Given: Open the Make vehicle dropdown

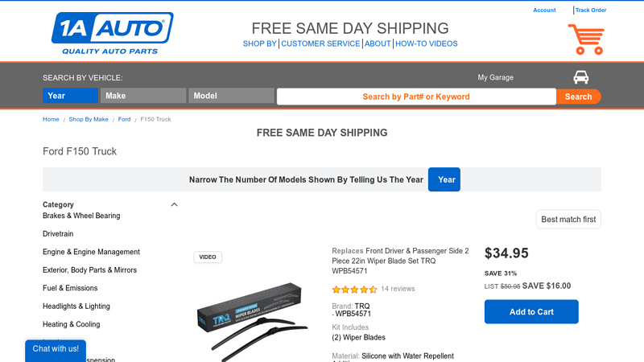Looking at the screenshot, I should pyautogui.click(x=143, y=96).
